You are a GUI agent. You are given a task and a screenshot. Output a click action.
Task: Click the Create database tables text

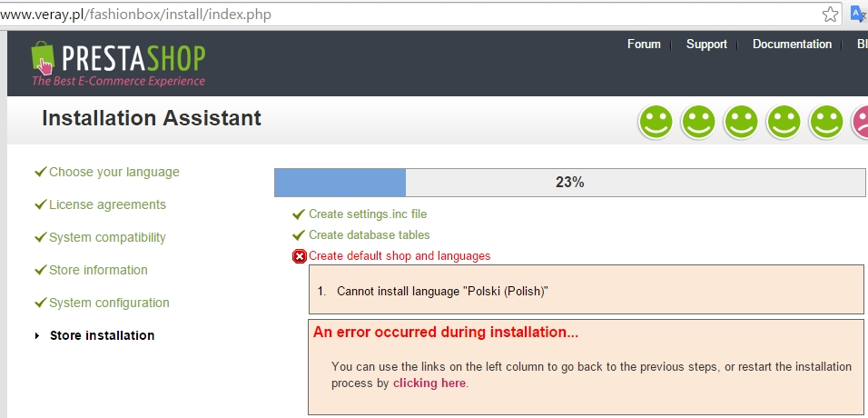(370, 235)
